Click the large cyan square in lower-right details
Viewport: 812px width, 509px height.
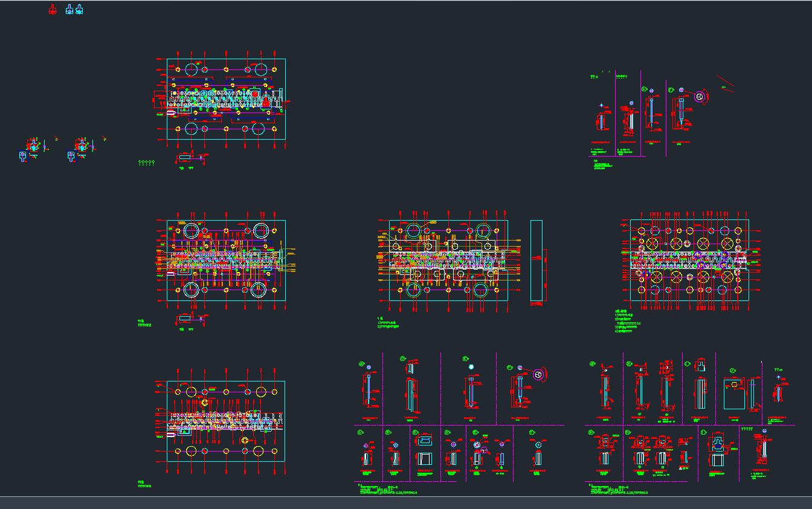(x=734, y=394)
